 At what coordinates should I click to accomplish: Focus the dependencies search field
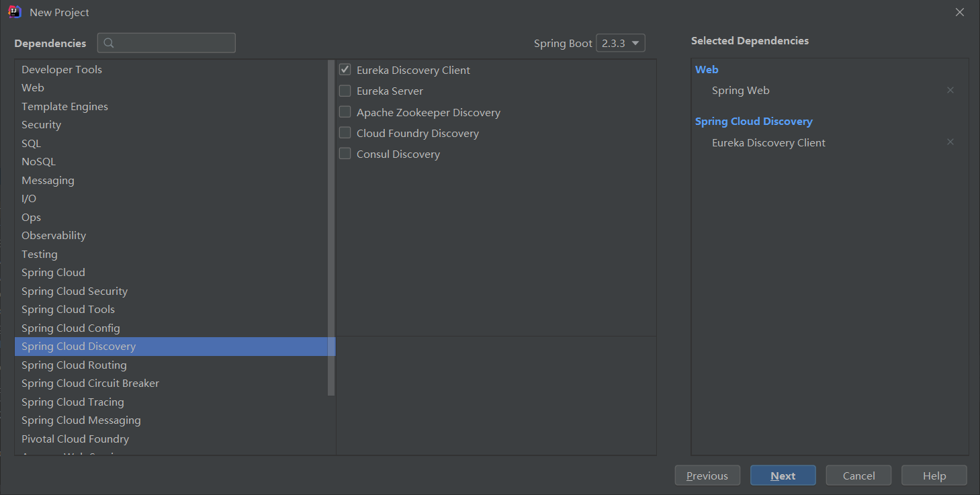pyautogui.click(x=175, y=43)
